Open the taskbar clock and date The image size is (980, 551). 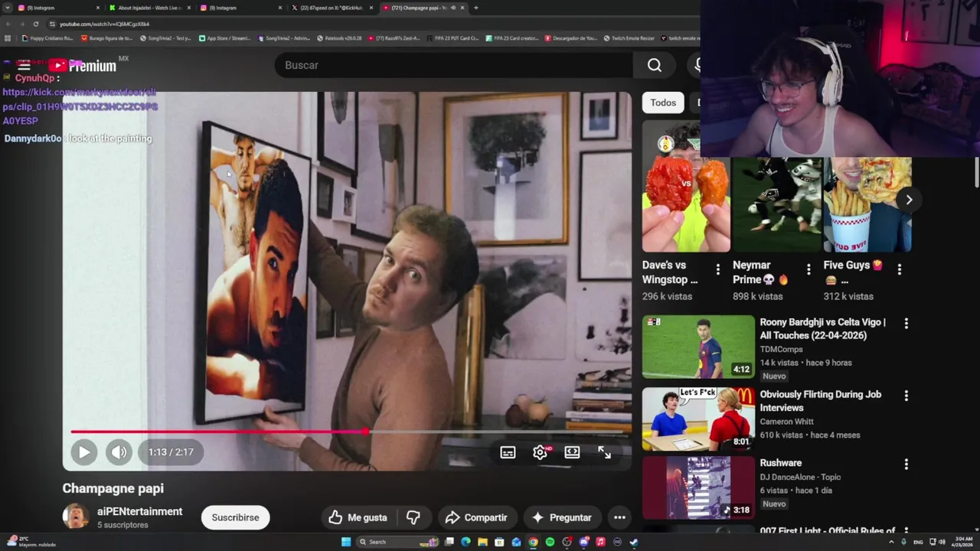[x=962, y=542]
